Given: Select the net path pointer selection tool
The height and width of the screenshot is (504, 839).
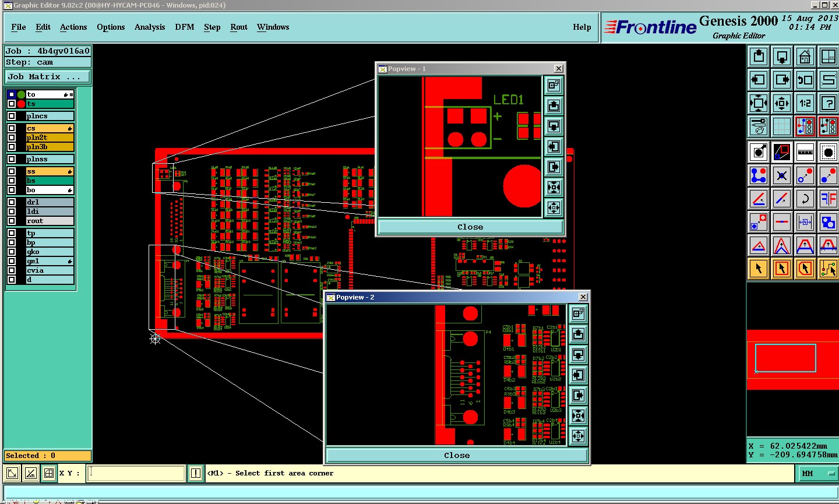Looking at the screenshot, I should 828,269.
